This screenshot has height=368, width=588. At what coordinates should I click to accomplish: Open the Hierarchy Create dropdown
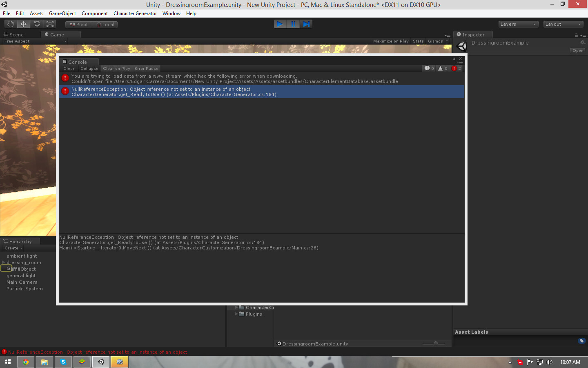[13, 248]
